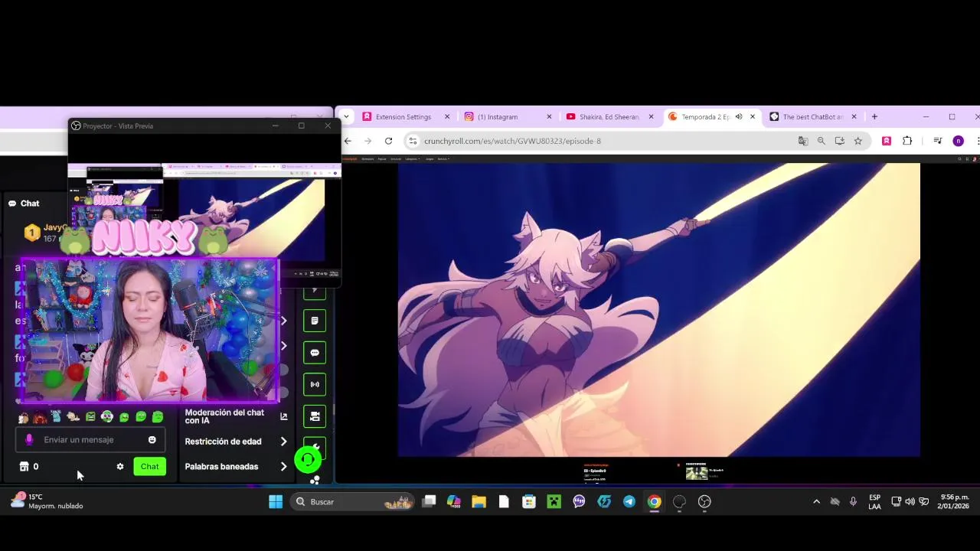Open OBS Studio from the taskbar
980x551 pixels.
point(704,502)
